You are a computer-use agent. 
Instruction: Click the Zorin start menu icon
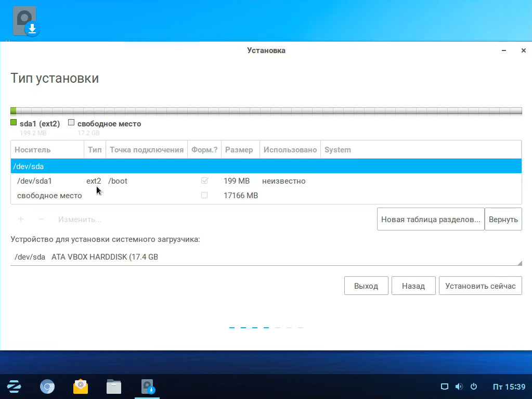point(14,387)
